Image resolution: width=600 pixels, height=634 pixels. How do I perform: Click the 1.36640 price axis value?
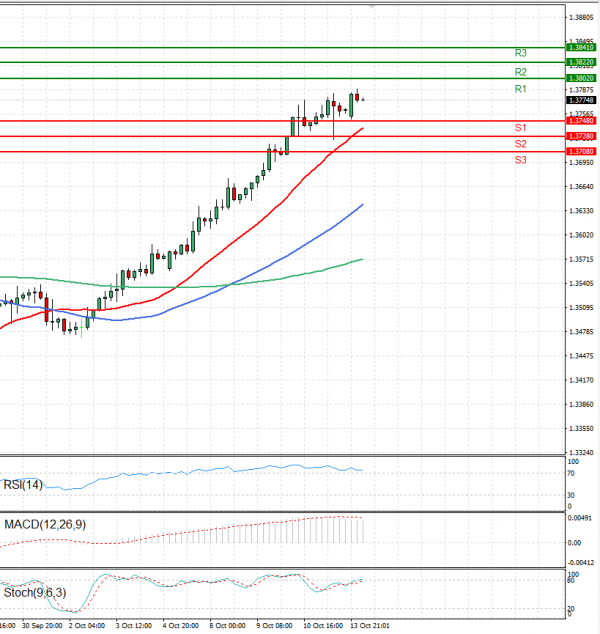pyautogui.click(x=581, y=187)
